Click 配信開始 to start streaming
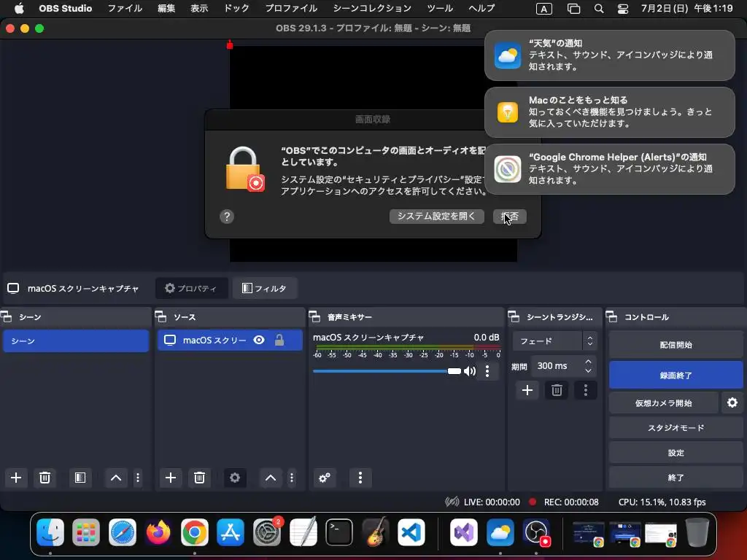 coord(676,345)
